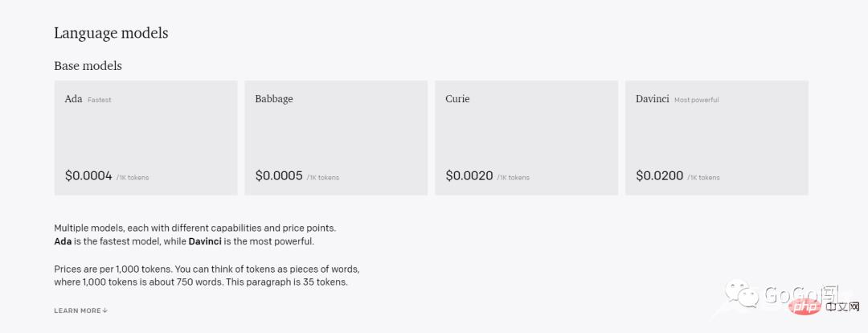This screenshot has height=333, width=868.
Task: Expand the arrow beside LEARN MORE
Action: [x=105, y=310]
